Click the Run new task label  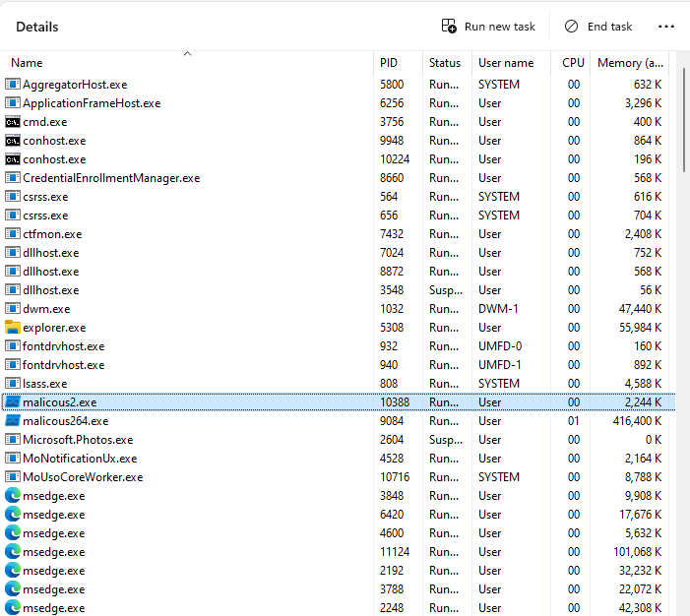point(499,27)
